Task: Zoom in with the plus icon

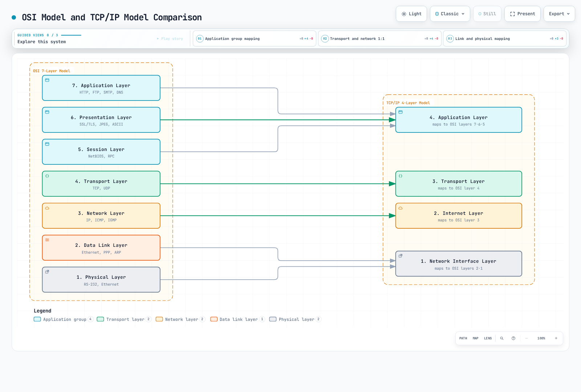Action: [556, 338]
